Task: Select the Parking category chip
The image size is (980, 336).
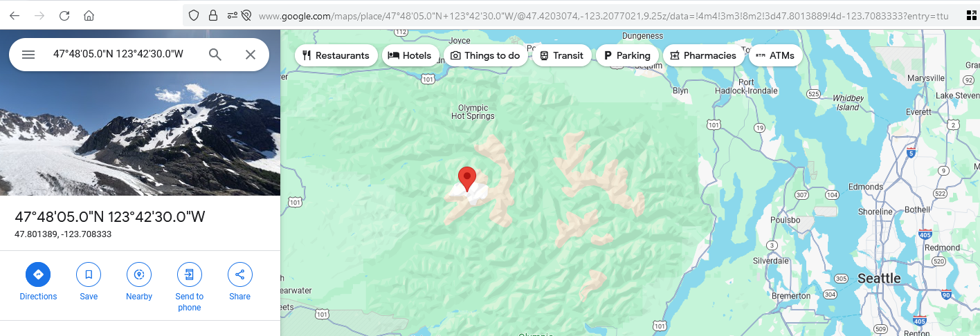Action: click(x=628, y=55)
